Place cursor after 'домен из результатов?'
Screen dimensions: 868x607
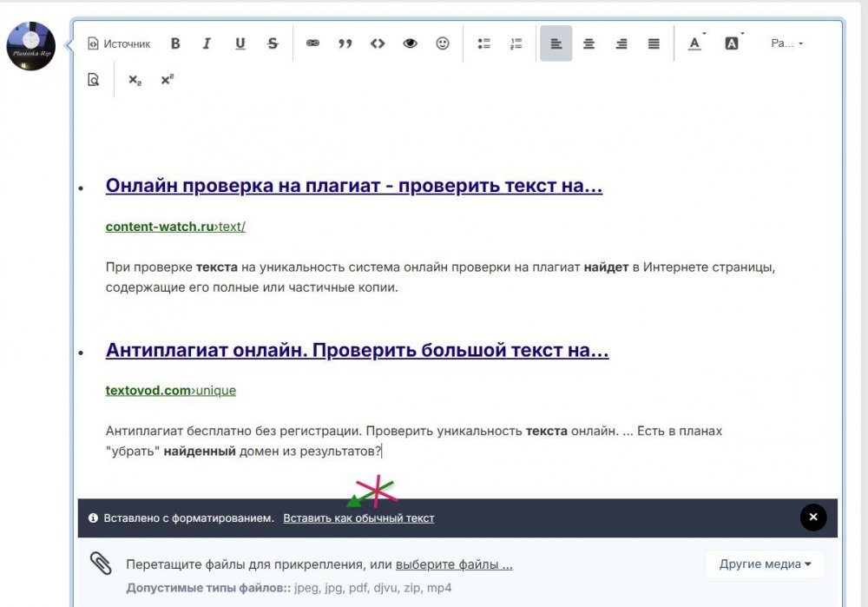pos(382,452)
